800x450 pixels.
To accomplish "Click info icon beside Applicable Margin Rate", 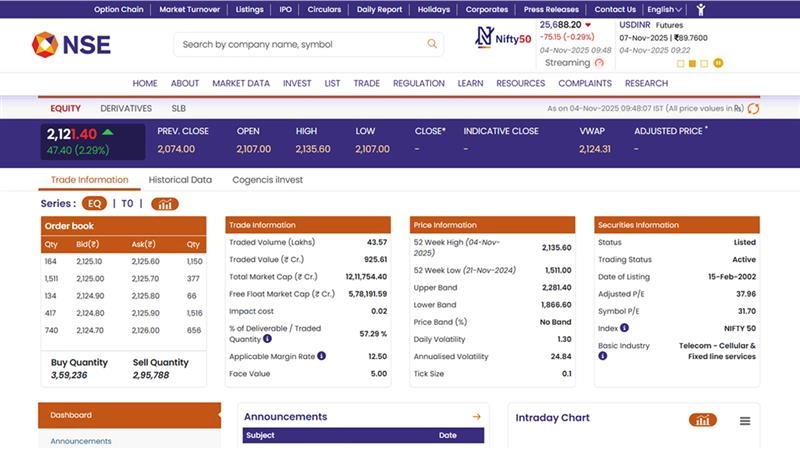I will pos(321,356).
